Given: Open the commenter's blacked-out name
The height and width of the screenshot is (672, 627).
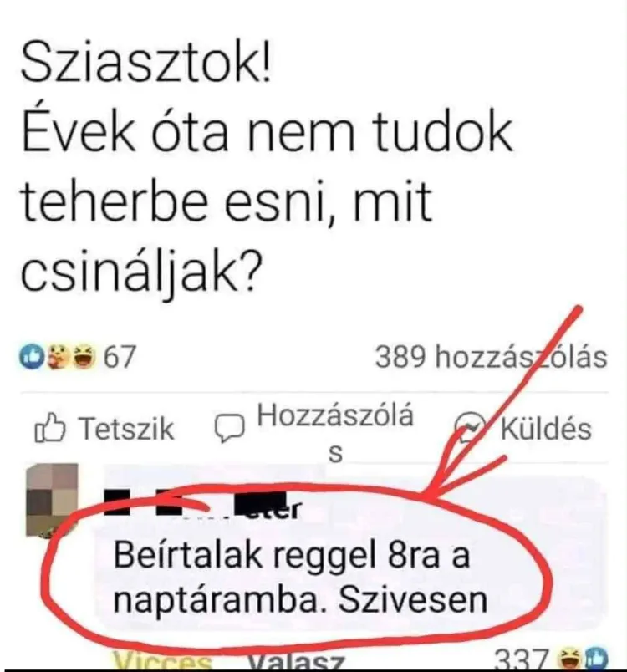Looking at the screenshot, I should (x=204, y=505).
